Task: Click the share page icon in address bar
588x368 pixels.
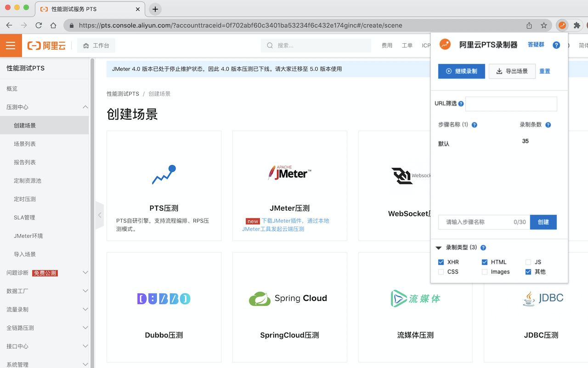Action: pyautogui.click(x=529, y=25)
